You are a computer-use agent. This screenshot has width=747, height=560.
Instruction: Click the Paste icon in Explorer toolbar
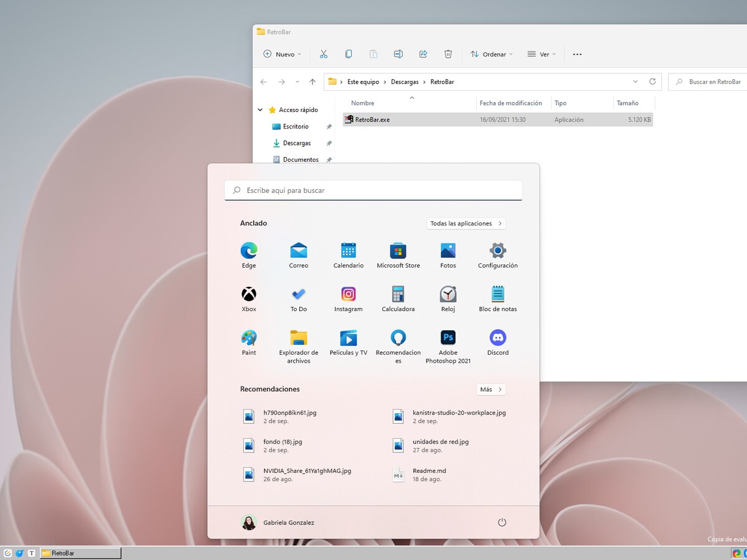tap(374, 54)
